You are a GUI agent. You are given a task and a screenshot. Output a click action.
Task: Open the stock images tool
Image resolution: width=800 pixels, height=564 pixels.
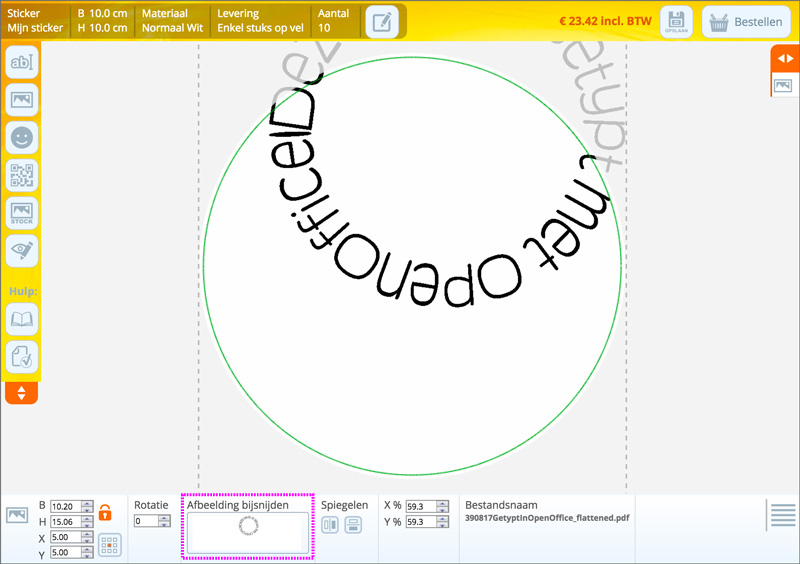pos(22,213)
